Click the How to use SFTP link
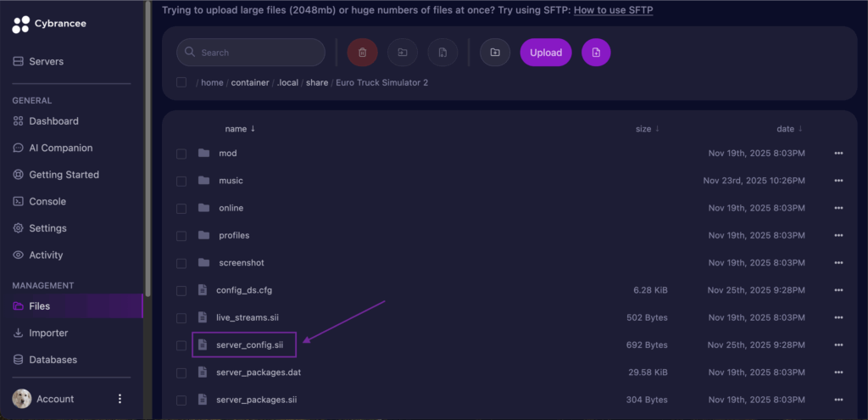 (614, 10)
